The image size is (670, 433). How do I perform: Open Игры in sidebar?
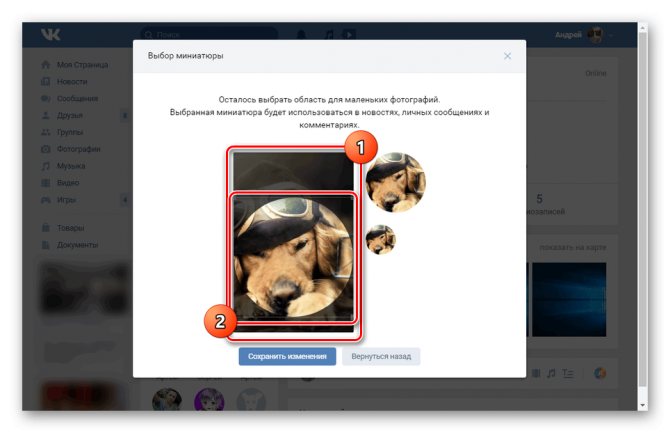(66, 200)
